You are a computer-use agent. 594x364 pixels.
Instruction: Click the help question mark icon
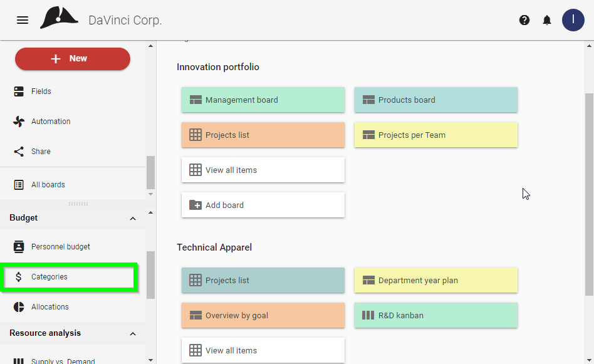pyautogui.click(x=524, y=20)
